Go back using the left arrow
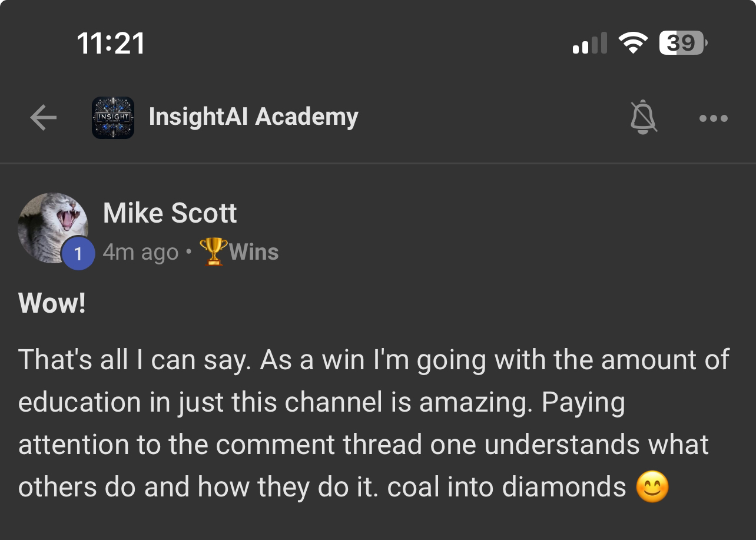This screenshot has height=540, width=756. pos(44,118)
